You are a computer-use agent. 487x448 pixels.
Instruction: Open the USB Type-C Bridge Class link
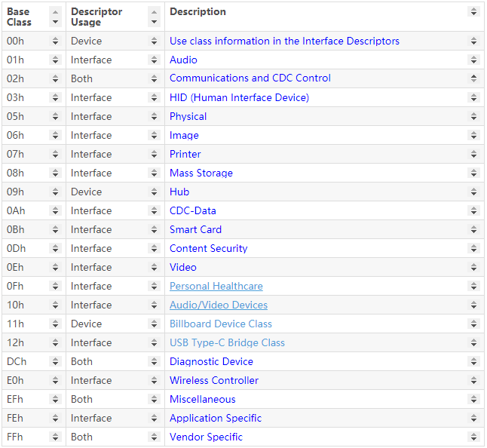(227, 342)
